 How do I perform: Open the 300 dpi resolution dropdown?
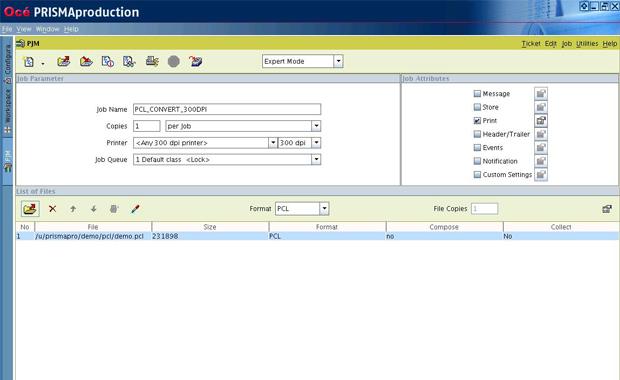316,143
